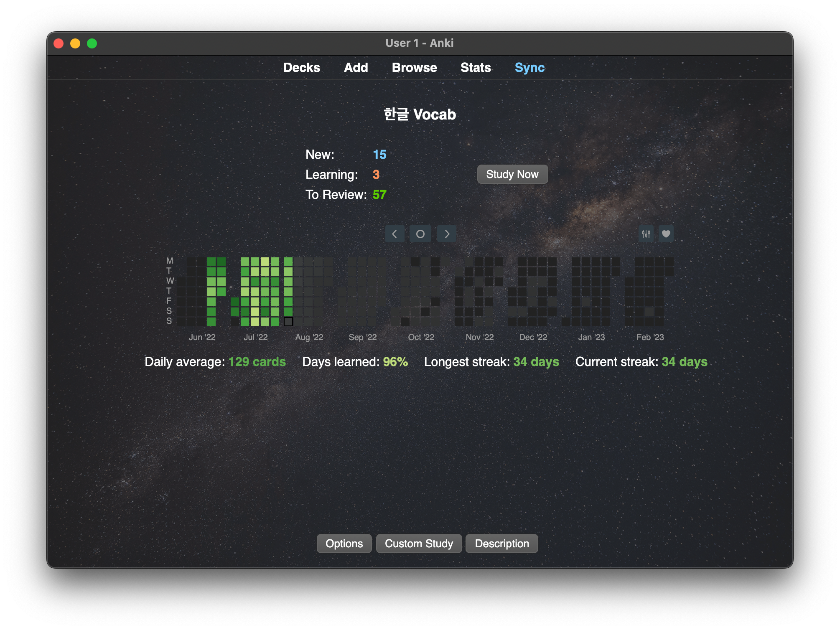This screenshot has height=630, width=840.
Task: Click the Jul '22 month label
Action: click(255, 337)
